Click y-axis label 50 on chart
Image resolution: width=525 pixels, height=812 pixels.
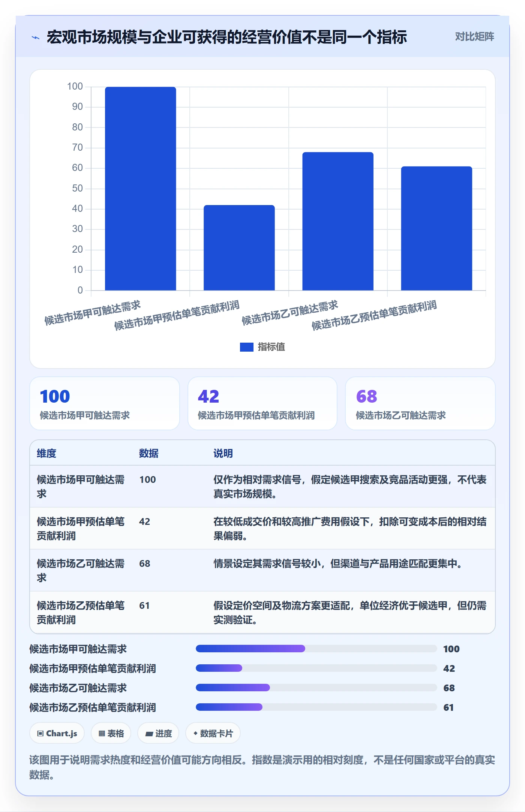[x=77, y=188]
